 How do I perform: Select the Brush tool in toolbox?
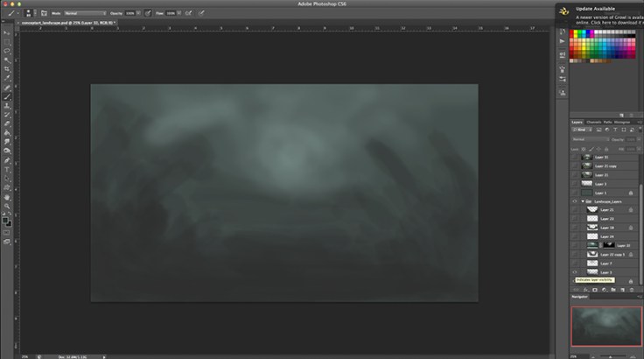[7, 96]
